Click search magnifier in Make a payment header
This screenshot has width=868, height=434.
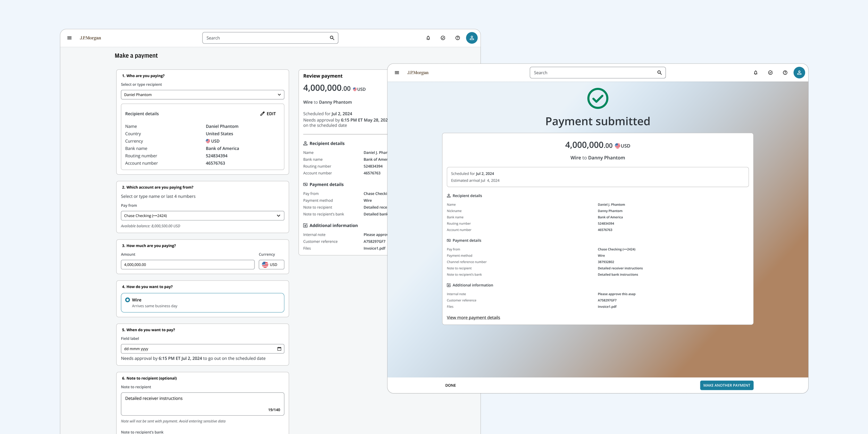click(x=332, y=38)
